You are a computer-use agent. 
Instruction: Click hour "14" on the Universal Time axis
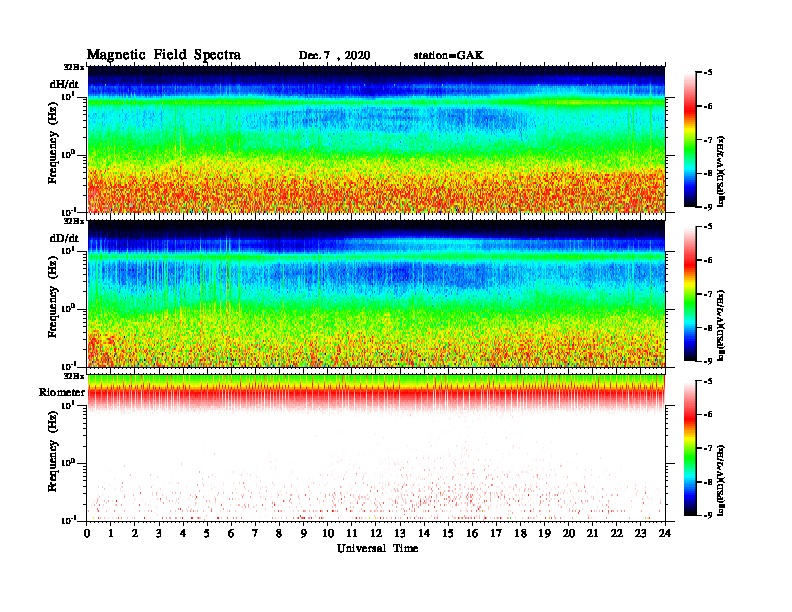pyautogui.click(x=424, y=533)
